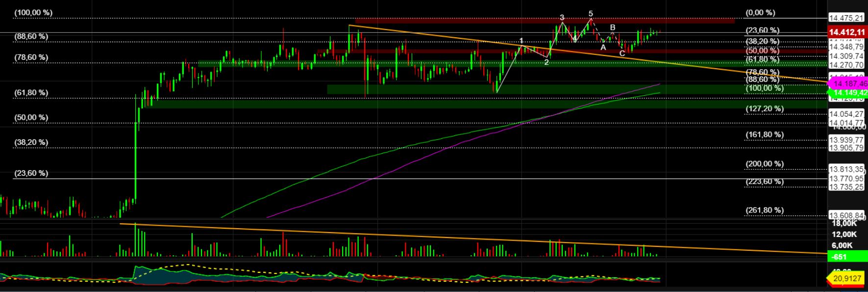Image resolution: width=868 pixels, height=292 pixels.
Task: Click the volume axis label 6,00K
Action: tap(843, 245)
